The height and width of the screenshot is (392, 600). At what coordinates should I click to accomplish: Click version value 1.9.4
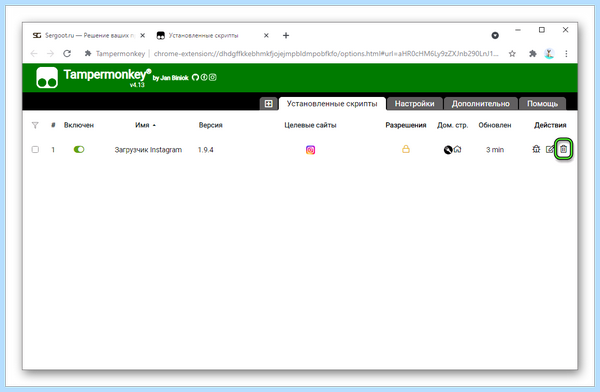coord(205,150)
